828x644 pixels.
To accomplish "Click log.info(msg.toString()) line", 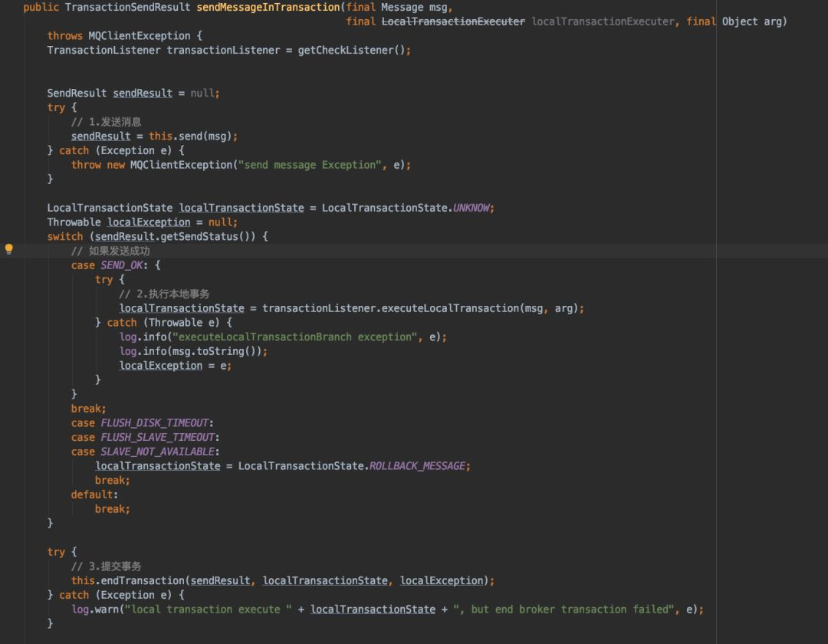I will pyautogui.click(x=193, y=352).
